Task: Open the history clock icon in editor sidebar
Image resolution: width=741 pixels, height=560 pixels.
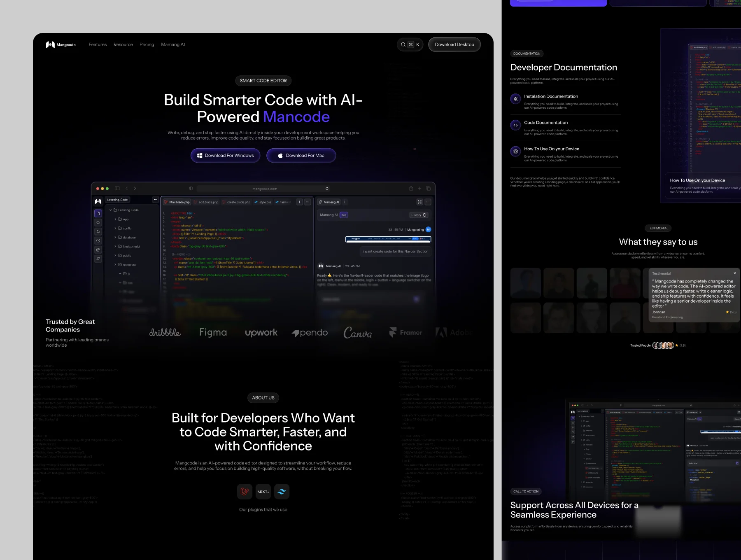Action: coord(98,240)
